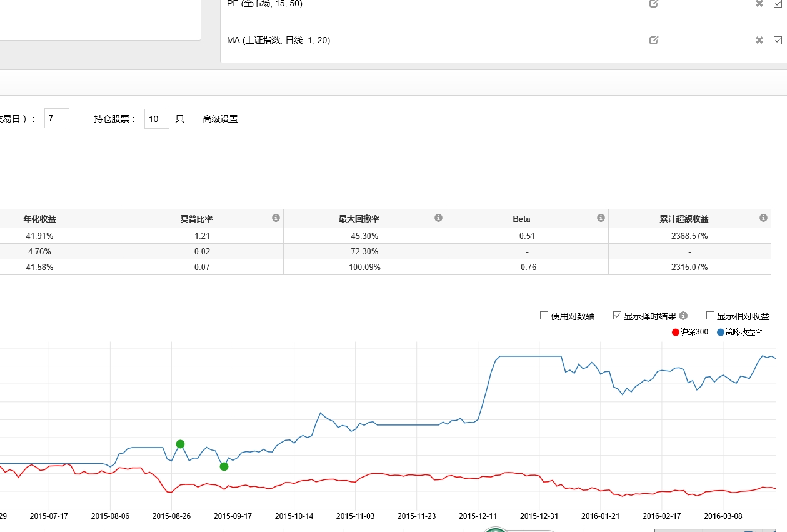Toggle the PE (全市场) condition checkbox

[778, 4]
